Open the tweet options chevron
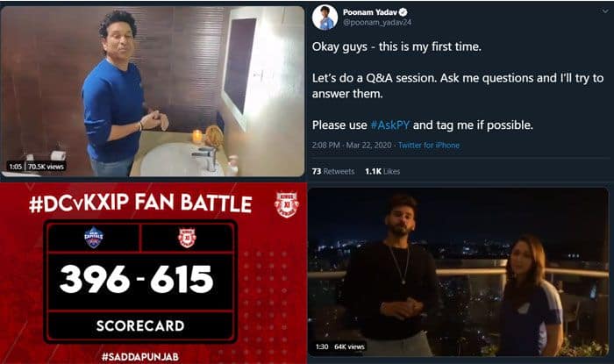Image resolution: width=614 pixels, height=364 pixels. coord(605,11)
